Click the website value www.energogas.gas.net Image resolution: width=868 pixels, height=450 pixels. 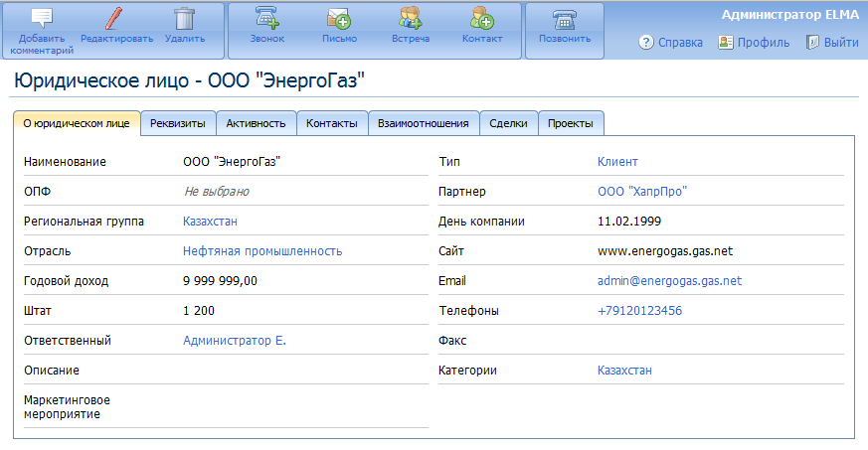(665, 251)
